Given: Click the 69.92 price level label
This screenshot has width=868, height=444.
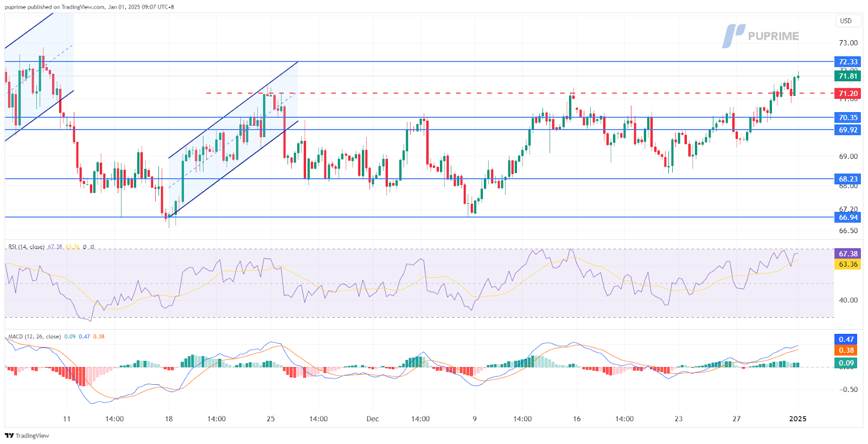Looking at the screenshot, I should 847,130.
